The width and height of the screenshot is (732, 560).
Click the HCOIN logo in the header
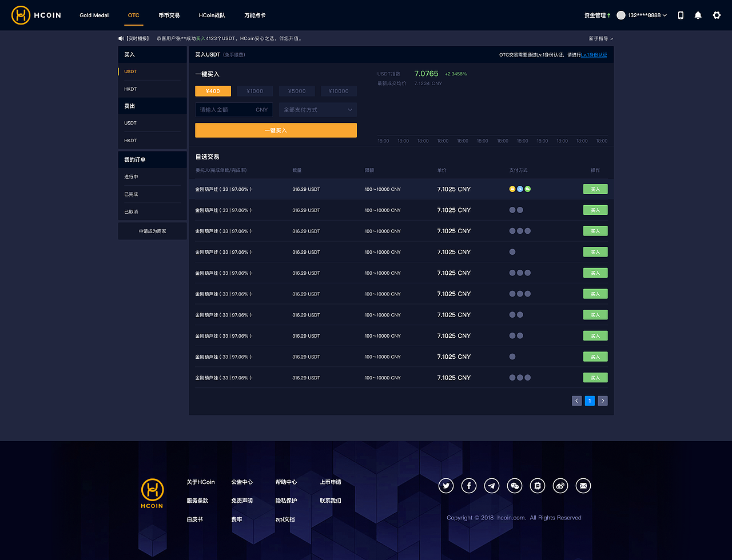point(36,15)
